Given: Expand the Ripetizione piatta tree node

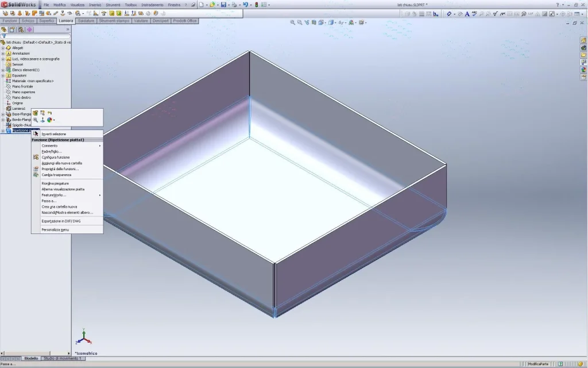Looking at the screenshot, I should coord(3,131).
